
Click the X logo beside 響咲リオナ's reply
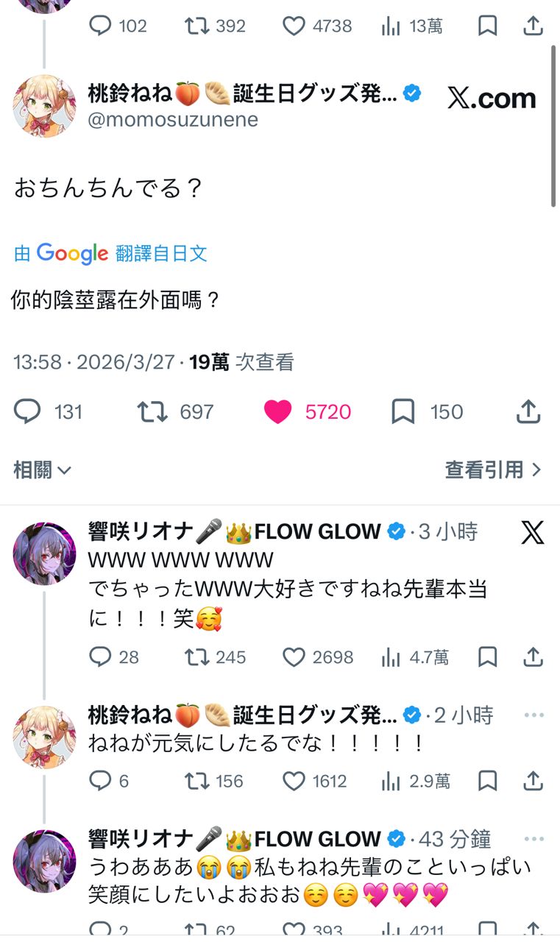click(533, 531)
